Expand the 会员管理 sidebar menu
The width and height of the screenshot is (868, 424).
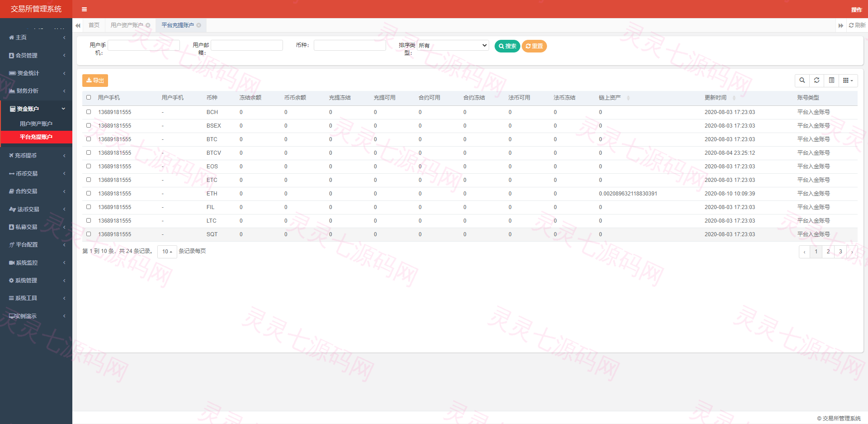point(36,55)
